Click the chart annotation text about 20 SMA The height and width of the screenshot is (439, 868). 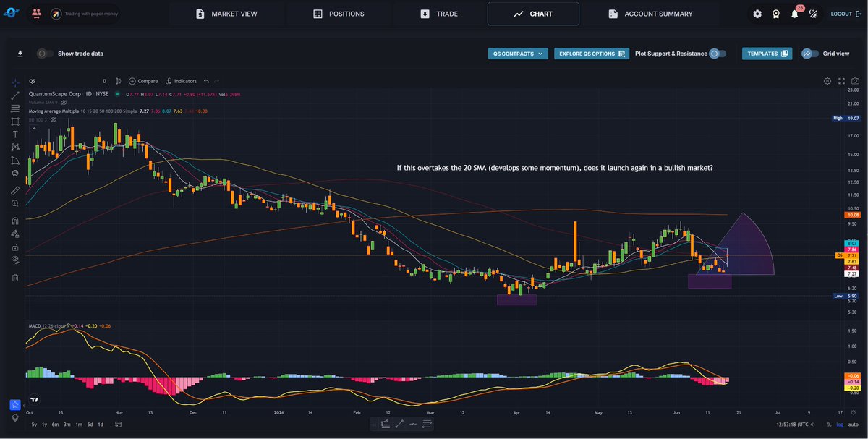pos(555,168)
